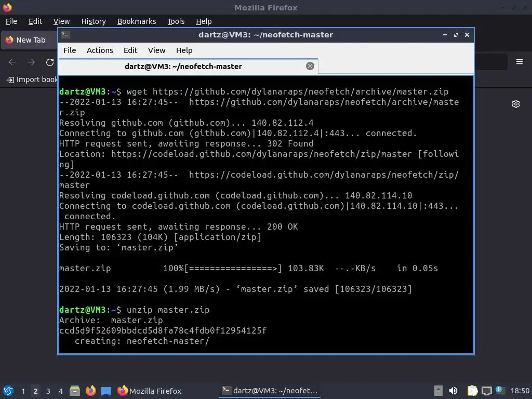Open the terminal View menu
532x399 pixels.
[156, 50]
